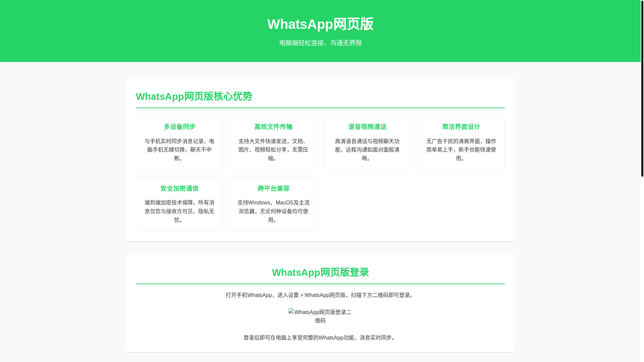Click description starting 高清语音通话与视频聊天

tap(367, 150)
